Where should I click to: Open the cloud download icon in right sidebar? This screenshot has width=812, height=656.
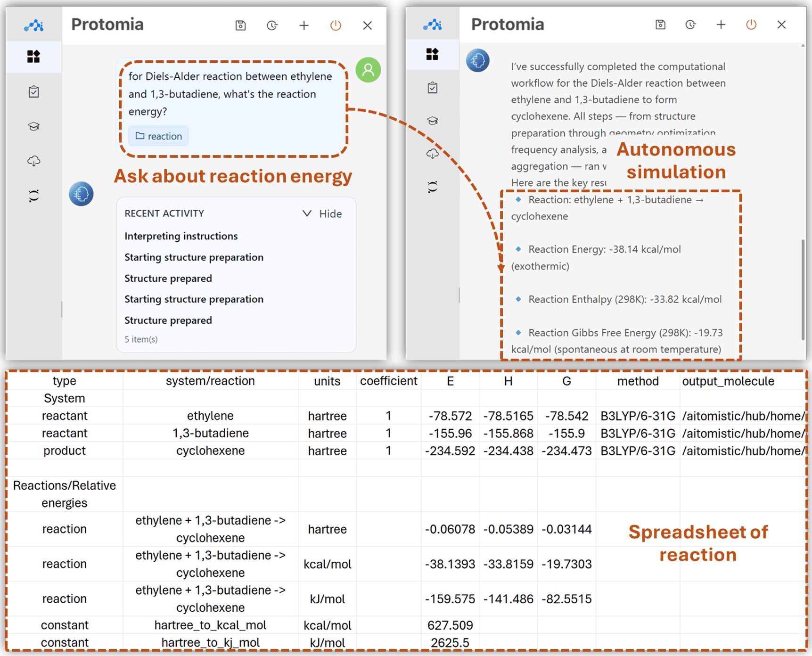433,154
